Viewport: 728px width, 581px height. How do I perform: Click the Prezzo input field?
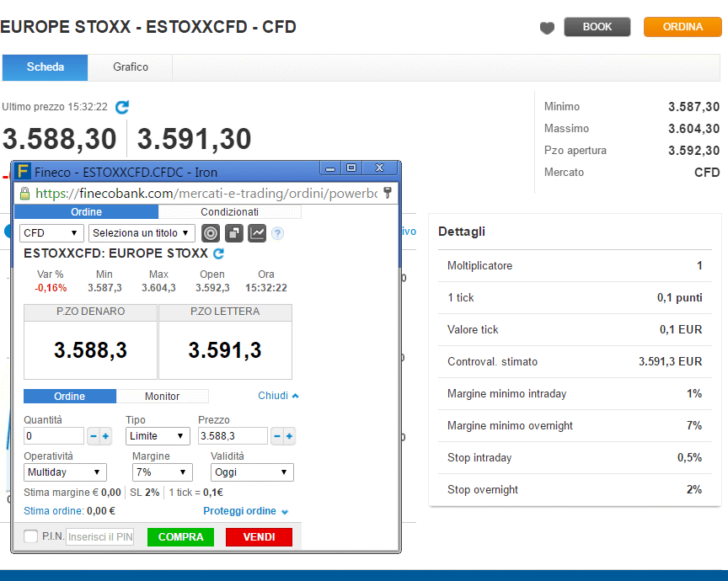pyautogui.click(x=233, y=436)
